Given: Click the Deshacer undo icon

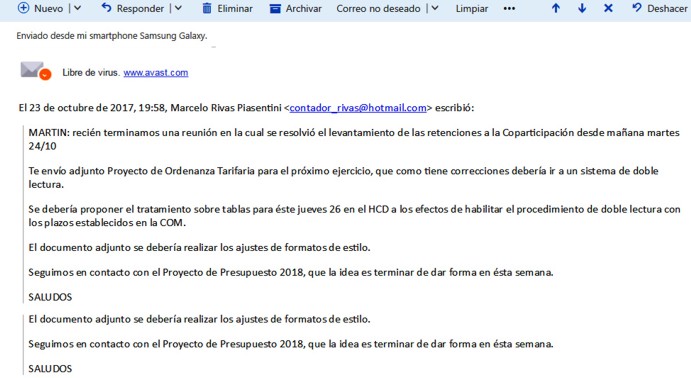Looking at the screenshot, I should (636, 7).
